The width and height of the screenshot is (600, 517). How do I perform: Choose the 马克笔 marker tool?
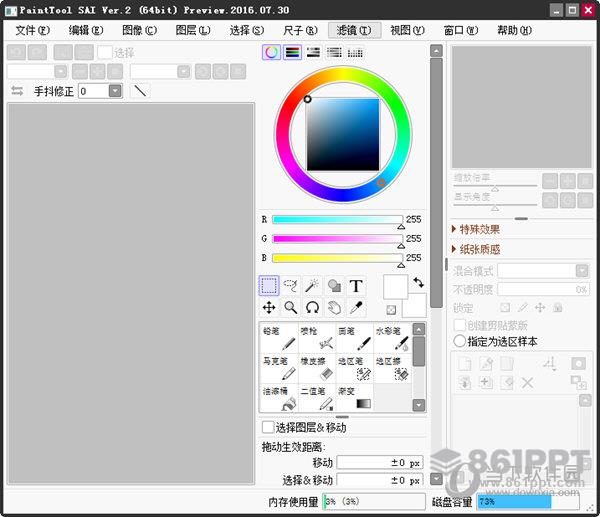[x=279, y=368]
